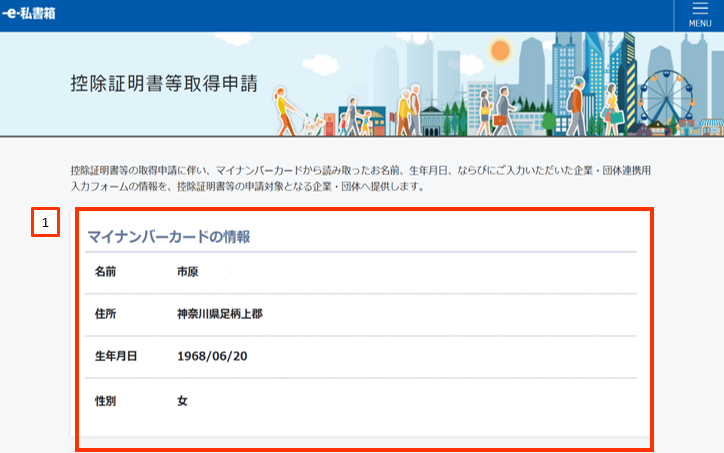Click the 住所 row label
Image resolution: width=724 pixels, height=453 pixels.
click(x=106, y=314)
